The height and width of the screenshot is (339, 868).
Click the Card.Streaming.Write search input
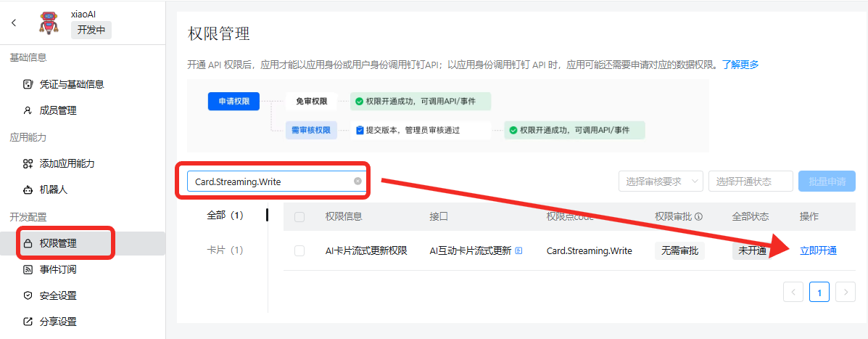click(268, 181)
